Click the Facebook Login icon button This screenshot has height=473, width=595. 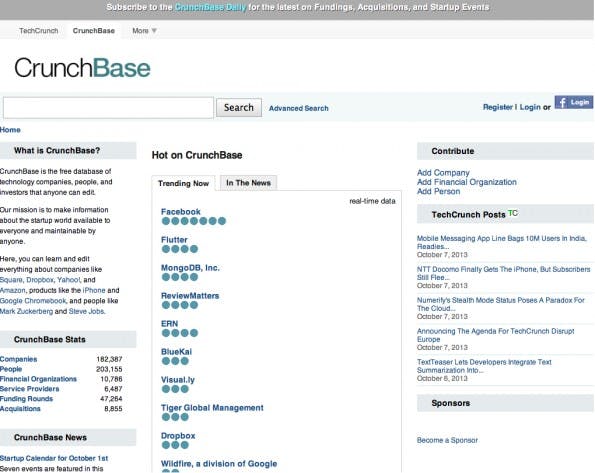pyautogui.click(x=573, y=102)
